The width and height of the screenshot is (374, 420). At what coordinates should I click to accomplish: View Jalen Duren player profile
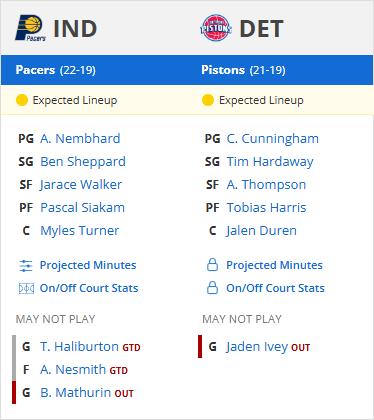point(262,231)
